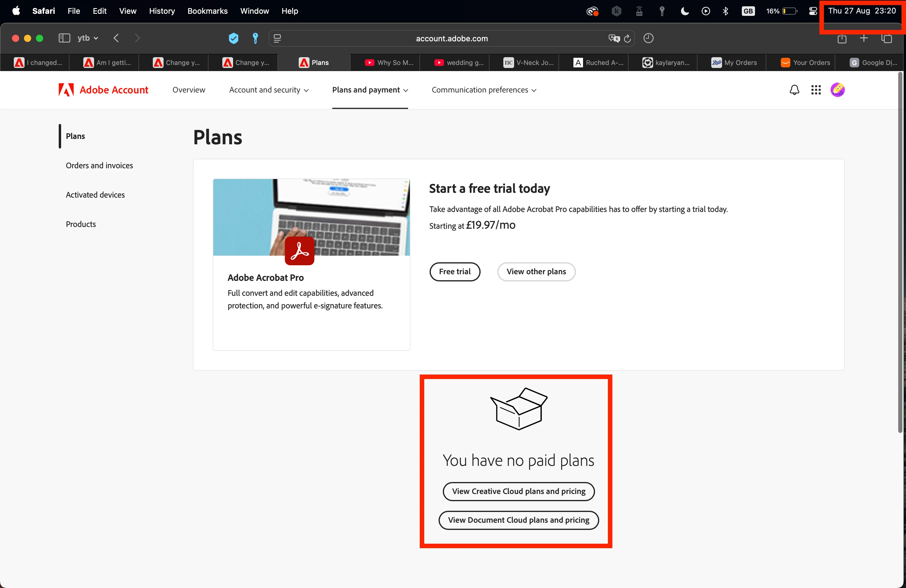906x588 pixels.
Task: Click the translate page icon
Action: tap(614, 38)
